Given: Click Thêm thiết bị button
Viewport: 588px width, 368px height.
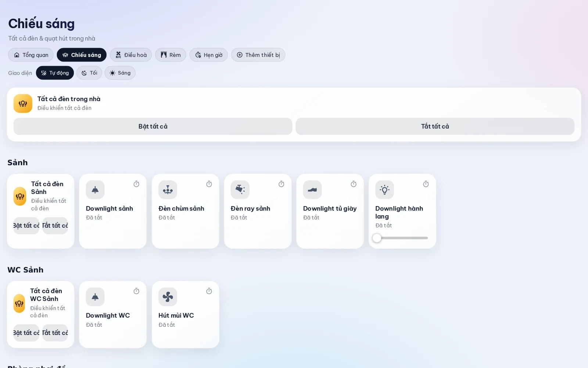Looking at the screenshot, I should tap(258, 55).
